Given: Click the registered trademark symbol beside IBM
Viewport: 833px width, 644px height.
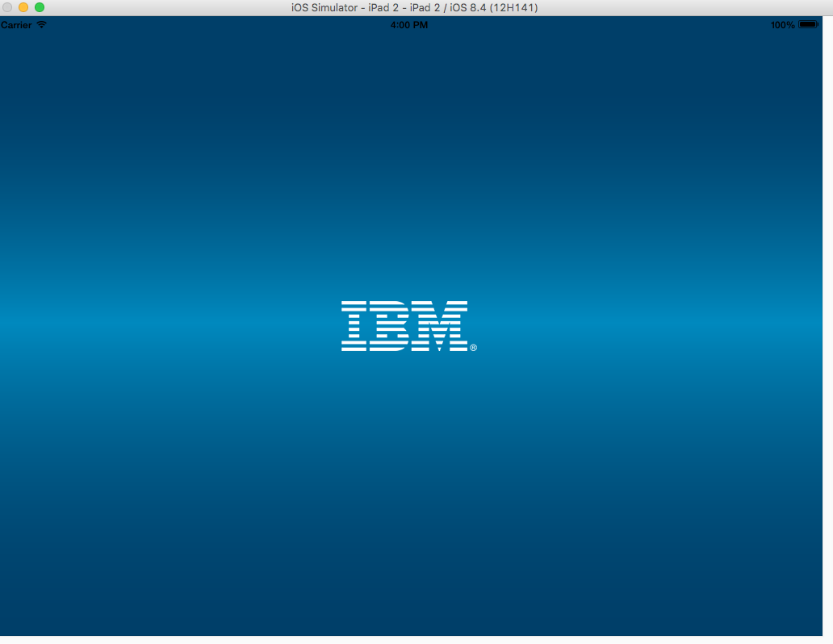Looking at the screenshot, I should tap(473, 348).
